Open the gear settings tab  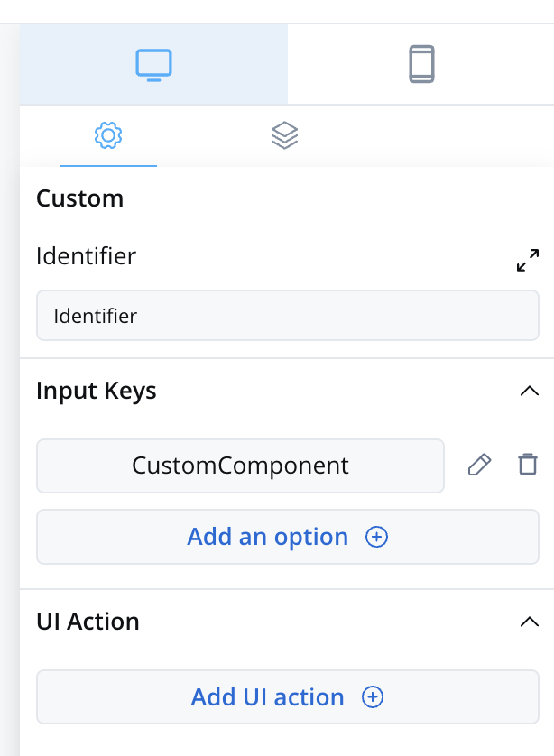coord(108,135)
